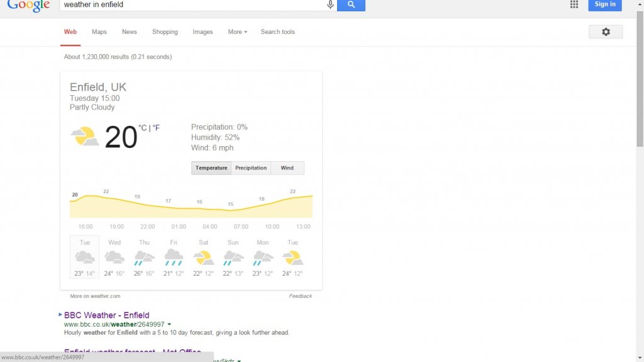Open Enfield weather forecast Met Office result
This screenshot has width=644, height=362.
point(133,351)
